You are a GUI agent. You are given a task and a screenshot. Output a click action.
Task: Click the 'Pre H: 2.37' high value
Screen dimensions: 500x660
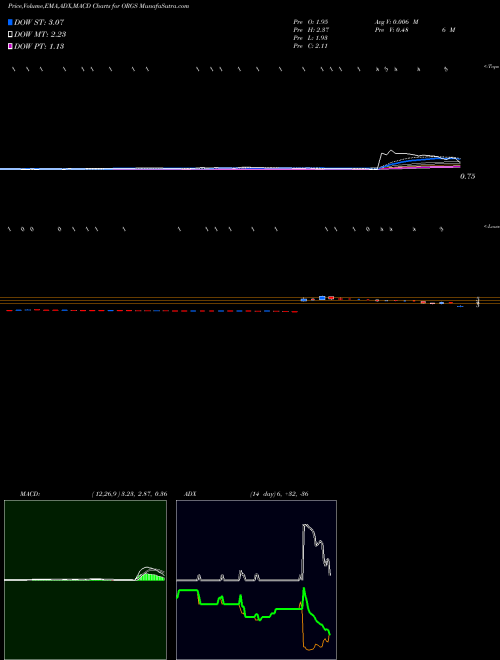coord(311,30)
